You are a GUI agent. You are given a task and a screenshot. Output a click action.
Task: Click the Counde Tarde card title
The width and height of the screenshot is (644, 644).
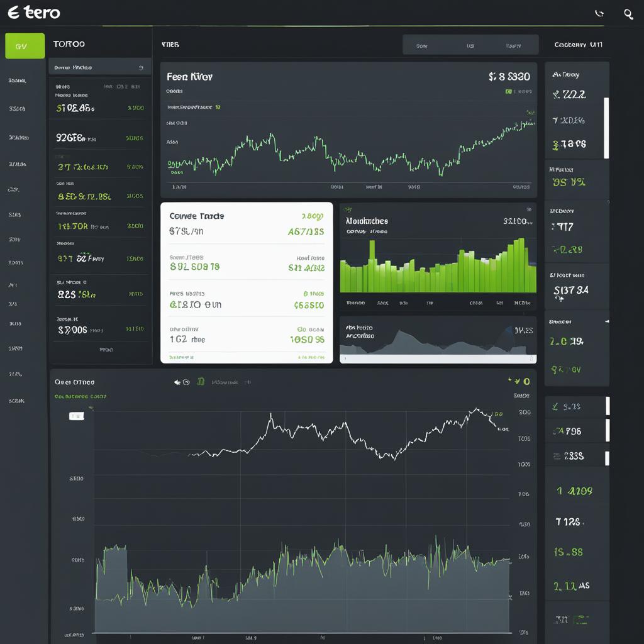197,216
